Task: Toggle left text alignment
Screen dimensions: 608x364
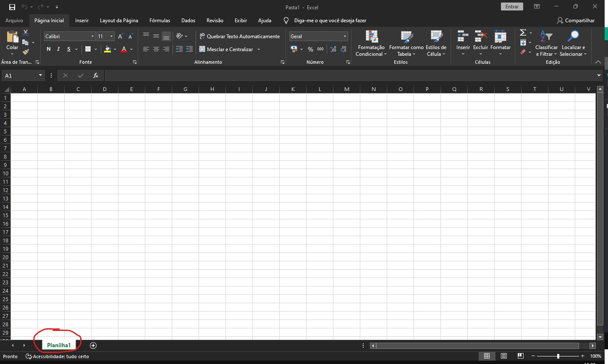Action: (146, 49)
